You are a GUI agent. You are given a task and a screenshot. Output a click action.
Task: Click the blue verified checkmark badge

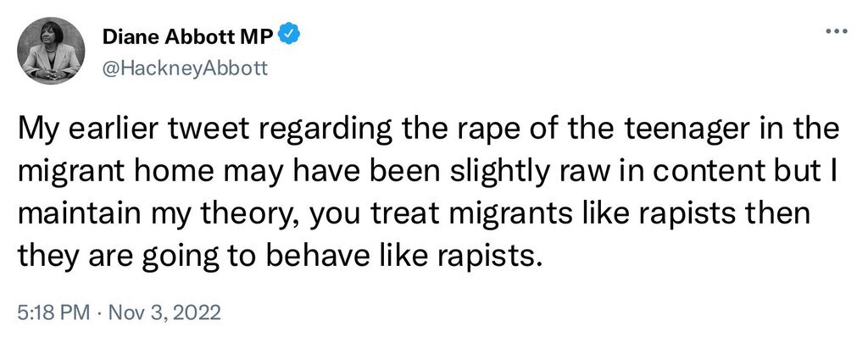coord(288,36)
